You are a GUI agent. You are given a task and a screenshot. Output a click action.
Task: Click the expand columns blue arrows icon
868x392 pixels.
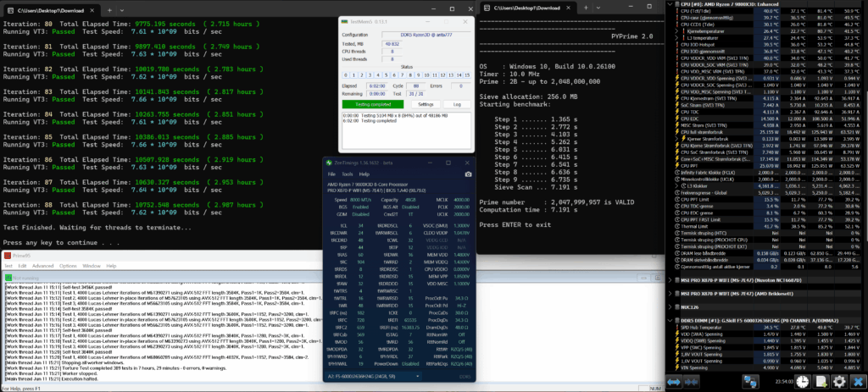(x=674, y=382)
